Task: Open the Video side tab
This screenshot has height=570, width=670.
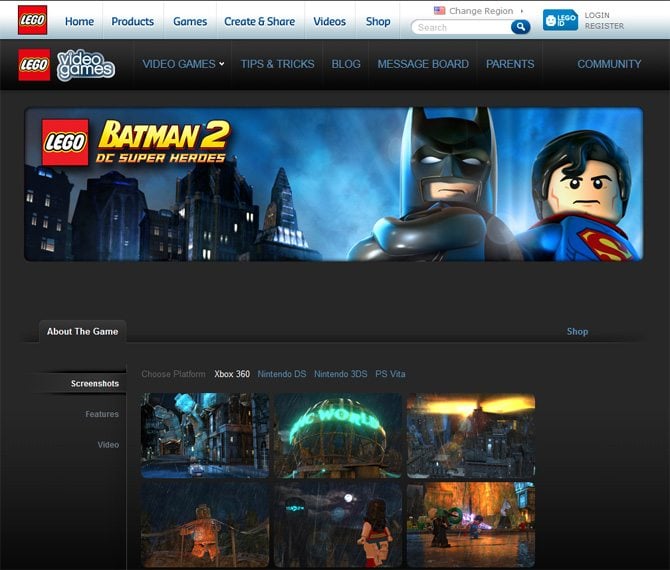Action: (108, 444)
